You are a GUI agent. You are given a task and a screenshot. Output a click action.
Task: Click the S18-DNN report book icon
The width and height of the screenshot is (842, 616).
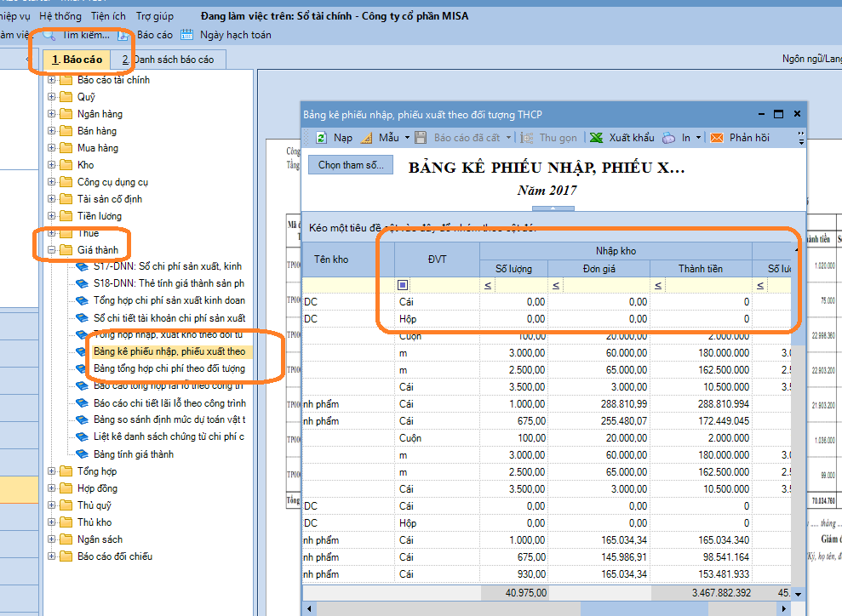click(x=82, y=283)
